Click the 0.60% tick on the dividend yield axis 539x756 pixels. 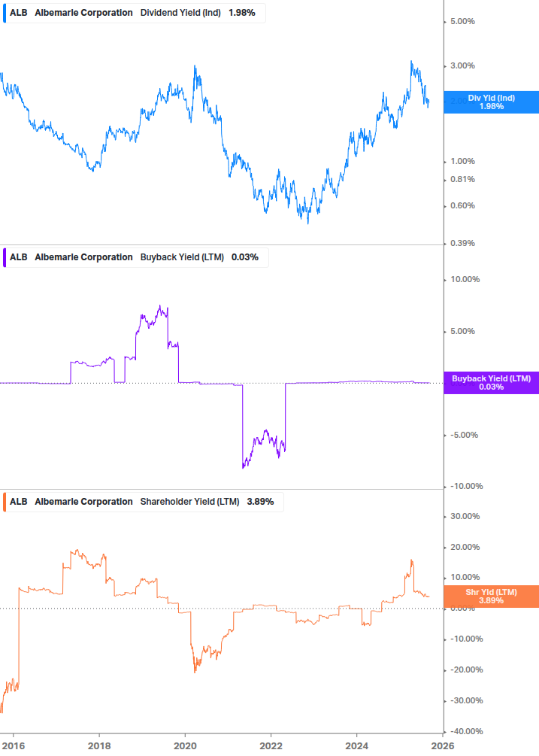[462, 205]
